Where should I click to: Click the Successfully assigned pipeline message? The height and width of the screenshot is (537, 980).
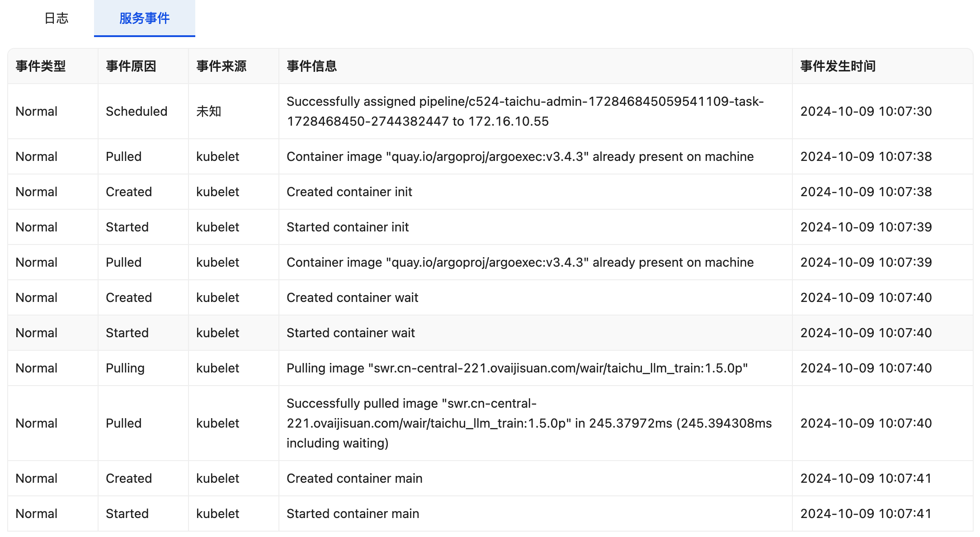[x=524, y=111]
